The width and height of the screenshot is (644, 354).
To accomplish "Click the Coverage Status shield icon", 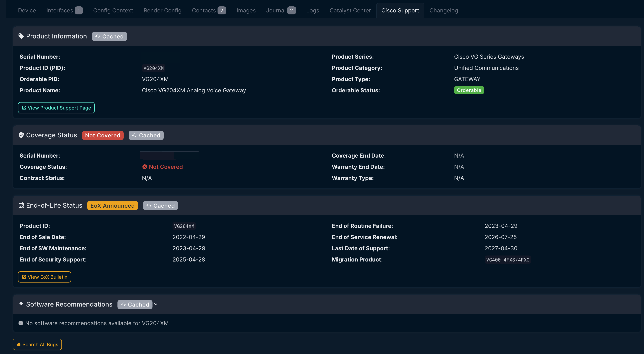I will (x=21, y=135).
